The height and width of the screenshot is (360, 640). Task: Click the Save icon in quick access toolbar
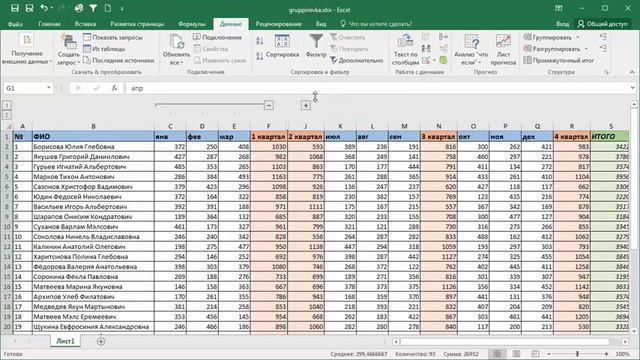coord(15,8)
